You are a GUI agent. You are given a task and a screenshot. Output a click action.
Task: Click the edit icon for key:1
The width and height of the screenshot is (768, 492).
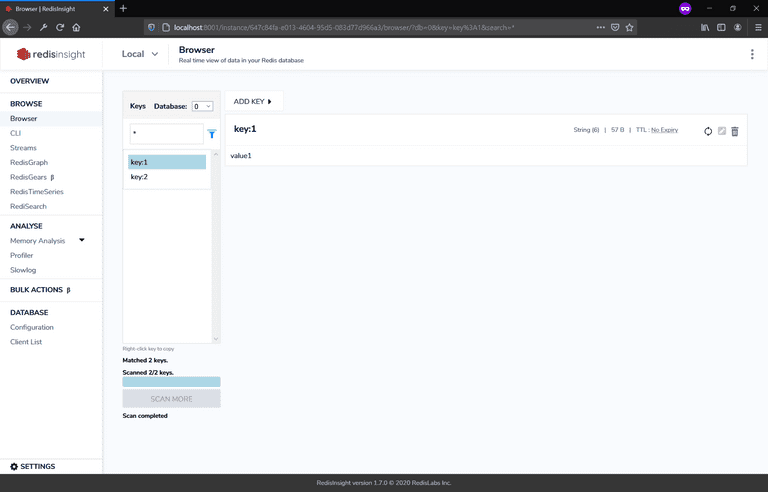tap(722, 131)
